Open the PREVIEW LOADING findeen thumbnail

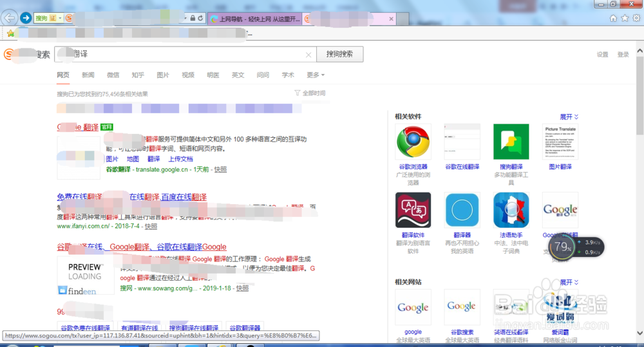[x=86, y=276]
